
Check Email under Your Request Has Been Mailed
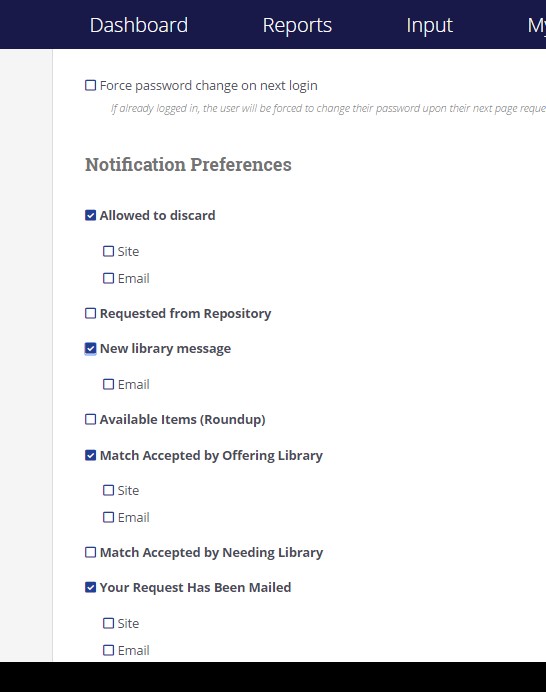[109, 651]
